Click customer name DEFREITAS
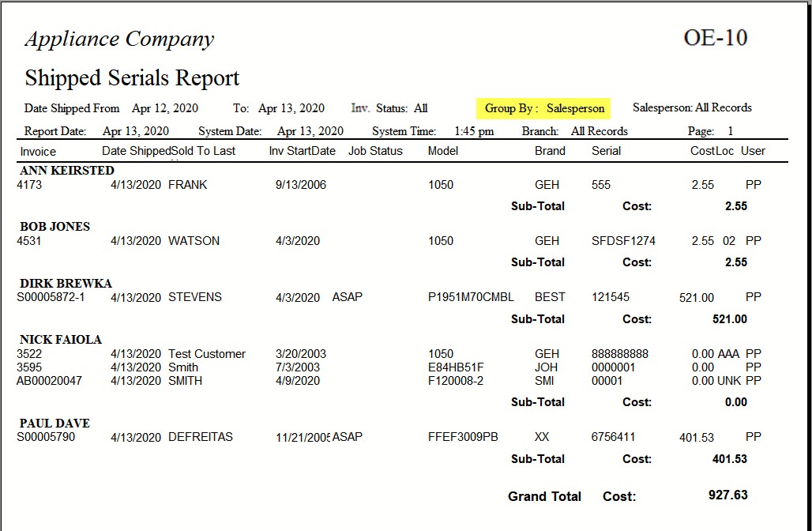The image size is (812, 531). [x=201, y=437]
